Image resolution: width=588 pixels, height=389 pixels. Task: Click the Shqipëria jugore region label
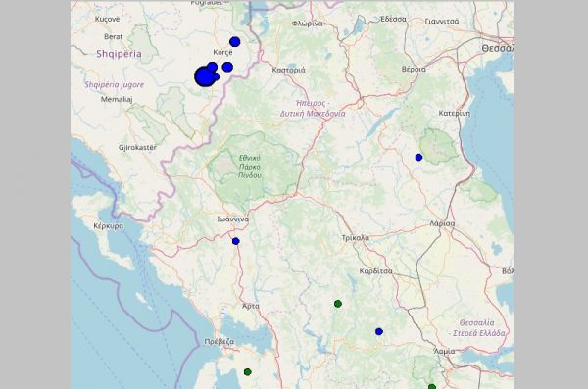point(115,85)
